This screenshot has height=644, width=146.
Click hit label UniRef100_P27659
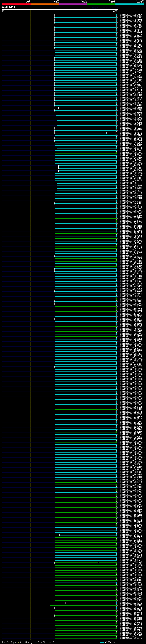click(131, 437)
